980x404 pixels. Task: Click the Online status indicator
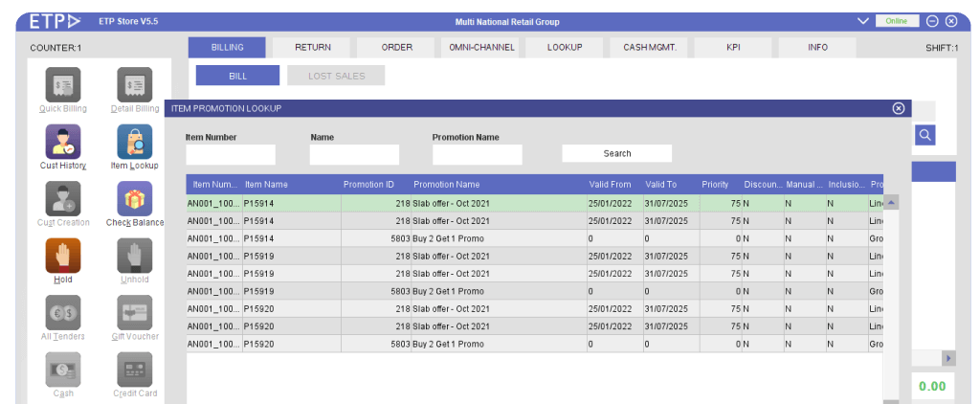coord(897,21)
